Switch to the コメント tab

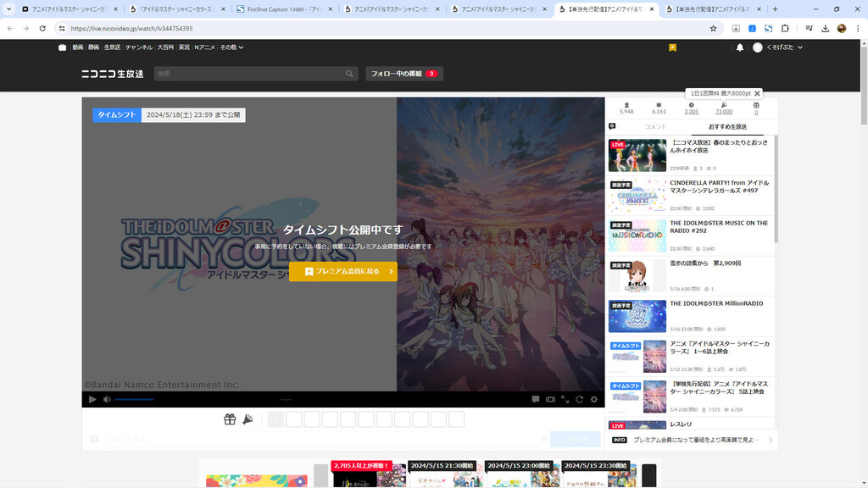coord(655,127)
